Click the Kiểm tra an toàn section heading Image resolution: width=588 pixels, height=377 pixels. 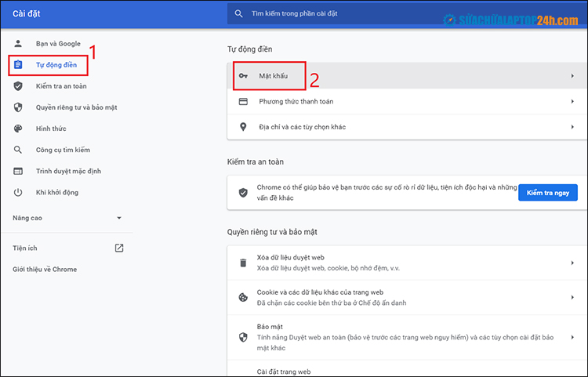pos(256,162)
